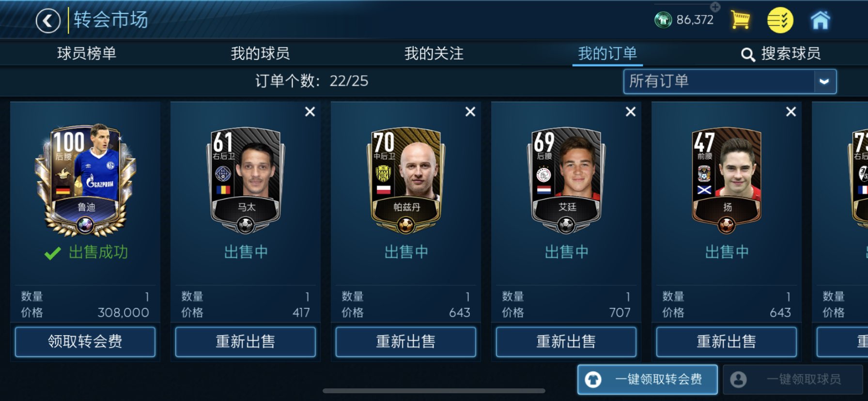Tap the plus icon to add currency

[x=715, y=7]
